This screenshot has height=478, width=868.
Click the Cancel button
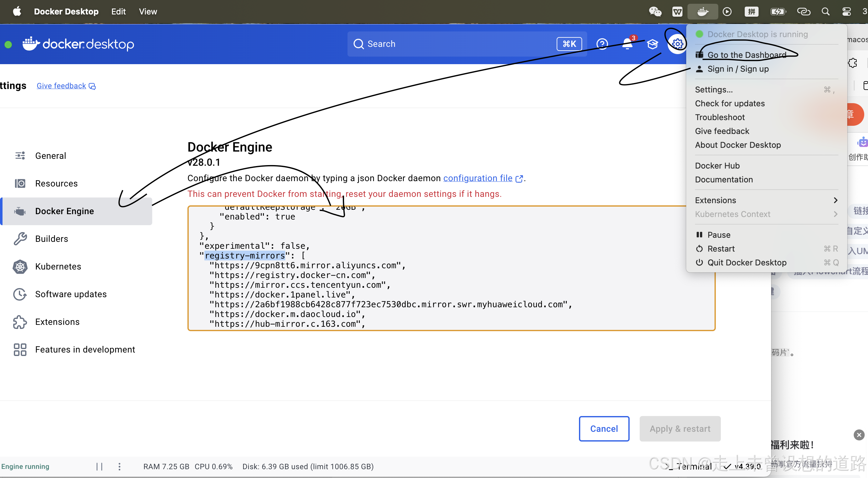pos(604,429)
